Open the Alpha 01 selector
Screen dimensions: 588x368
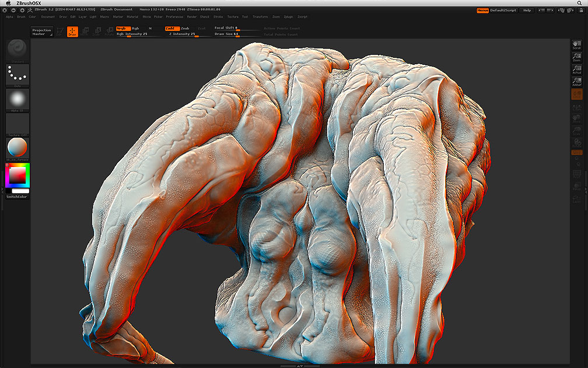coord(17,100)
